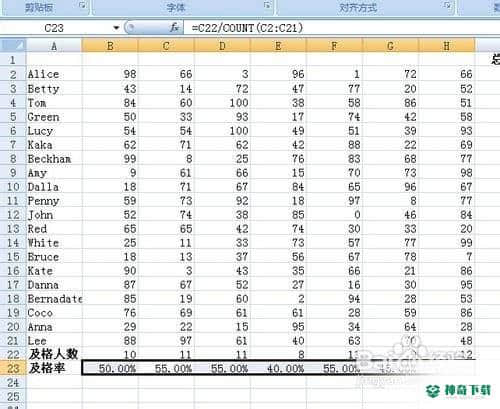
Task: Click the select-all corner box of the sheet
Action: (13, 45)
